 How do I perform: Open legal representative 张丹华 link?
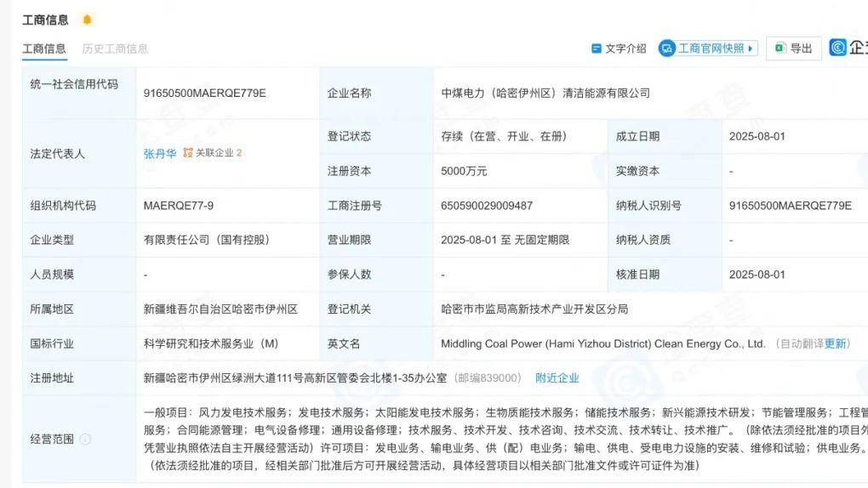159,154
